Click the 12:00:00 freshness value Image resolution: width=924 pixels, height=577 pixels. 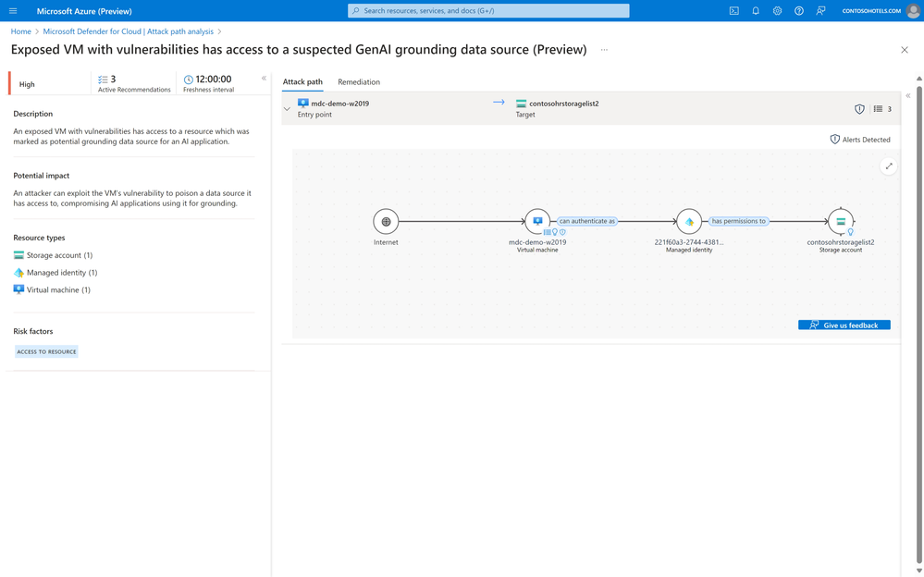214,79
